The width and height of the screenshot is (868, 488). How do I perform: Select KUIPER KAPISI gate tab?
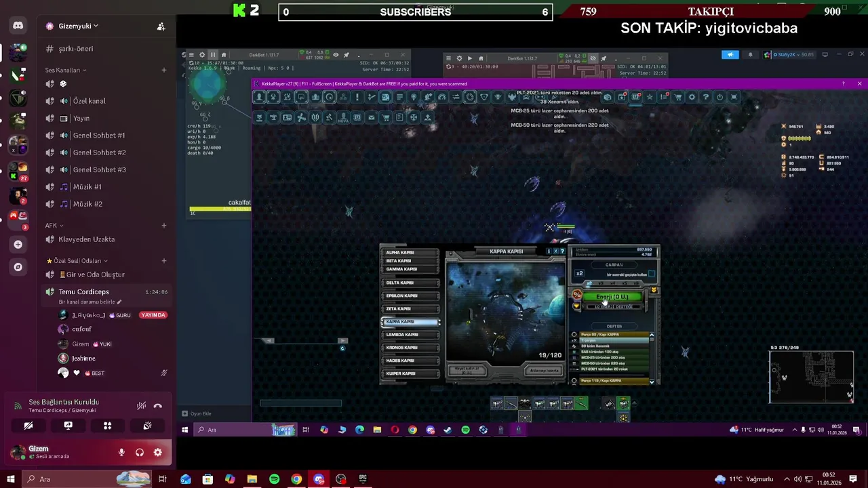coord(410,373)
